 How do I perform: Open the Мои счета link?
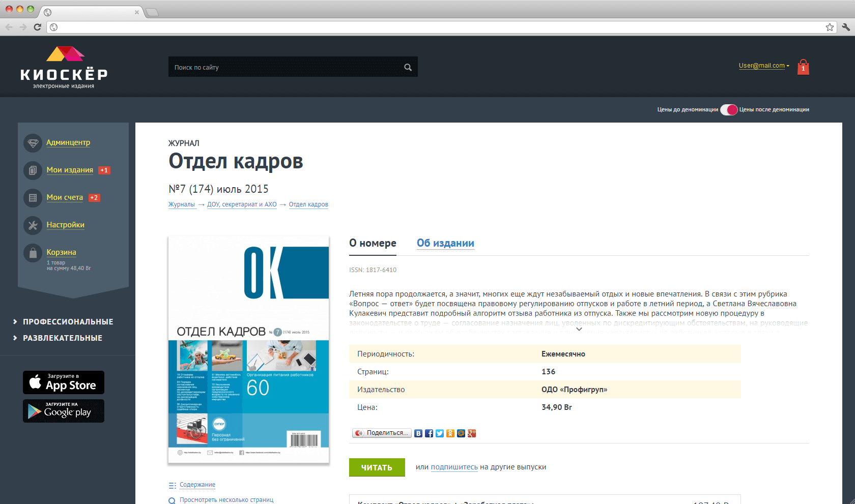(x=65, y=197)
